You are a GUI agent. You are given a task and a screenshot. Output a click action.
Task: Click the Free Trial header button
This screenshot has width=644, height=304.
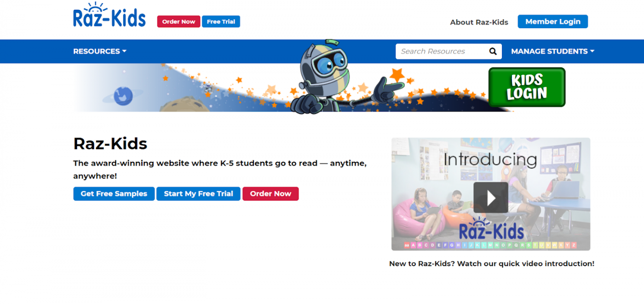click(221, 21)
